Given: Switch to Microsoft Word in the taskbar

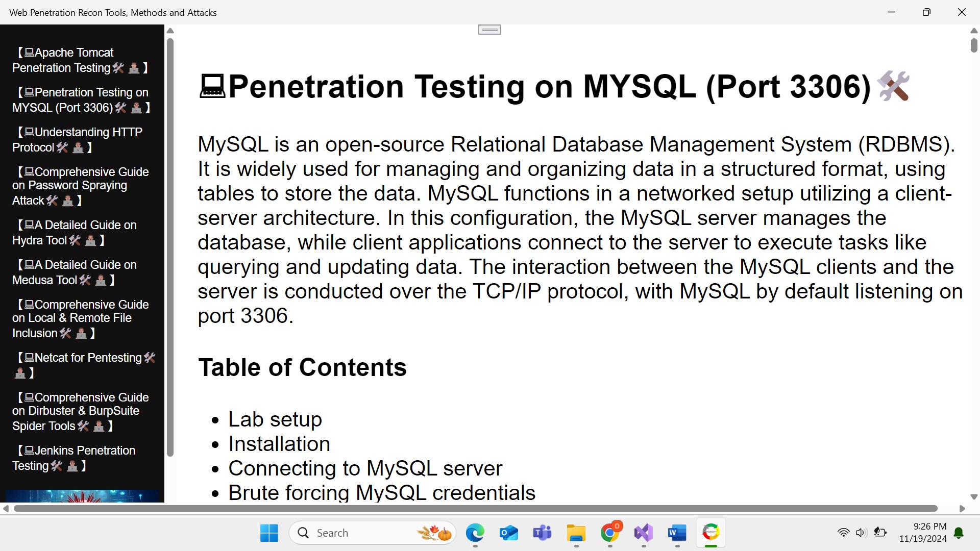Looking at the screenshot, I should click(677, 533).
